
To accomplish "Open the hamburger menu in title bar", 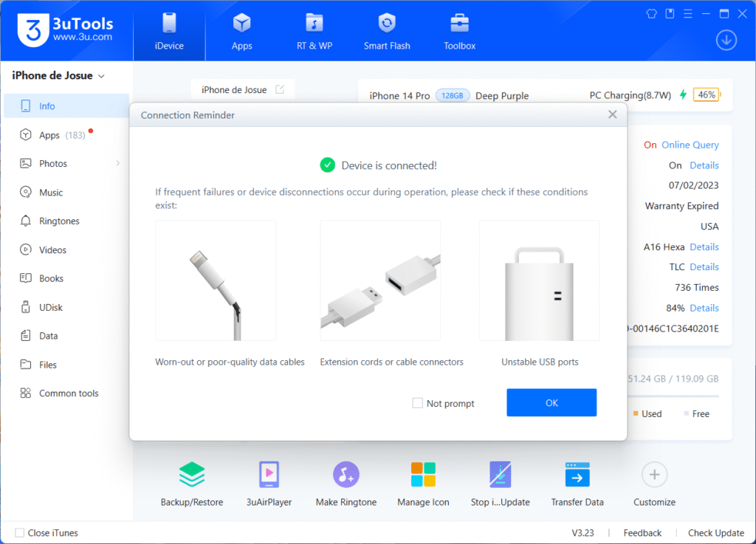I will (688, 13).
